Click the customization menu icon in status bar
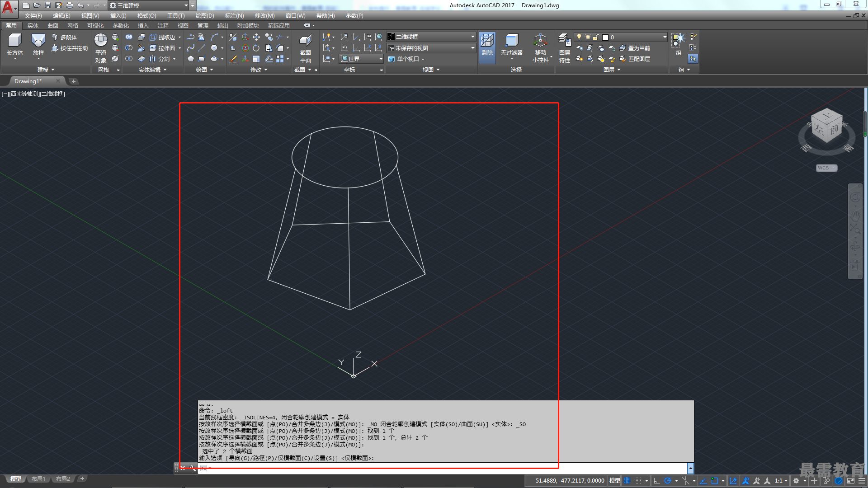The width and height of the screenshot is (868, 488). point(861,481)
